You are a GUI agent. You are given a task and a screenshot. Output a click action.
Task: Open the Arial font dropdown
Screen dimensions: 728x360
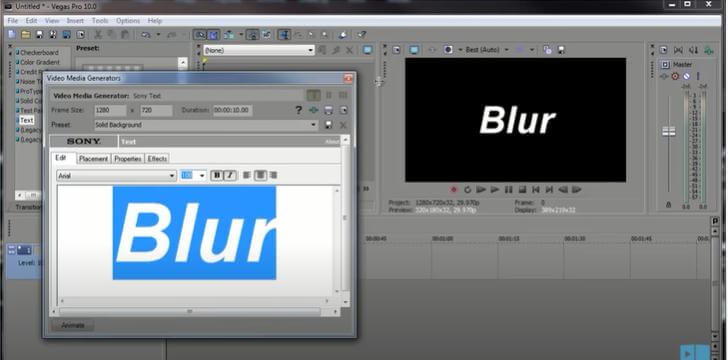click(117, 176)
